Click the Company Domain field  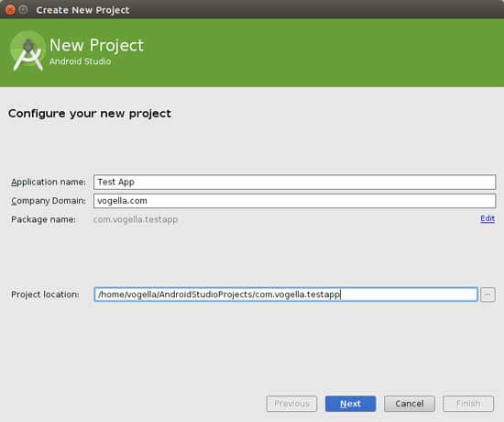pyautogui.click(x=294, y=201)
